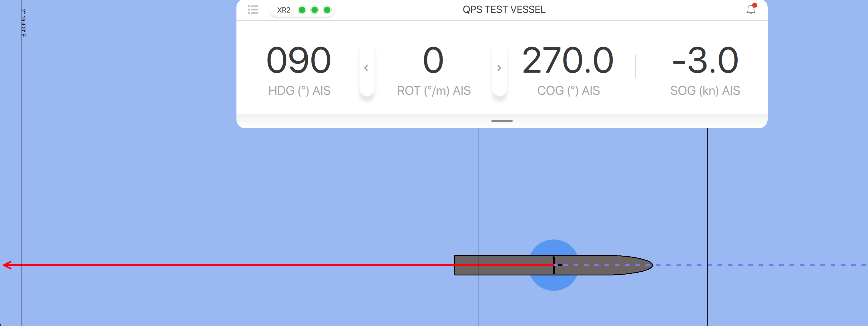The width and height of the screenshot is (868, 326).
Task: Grab the panel collapse handle bar
Action: tap(502, 121)
